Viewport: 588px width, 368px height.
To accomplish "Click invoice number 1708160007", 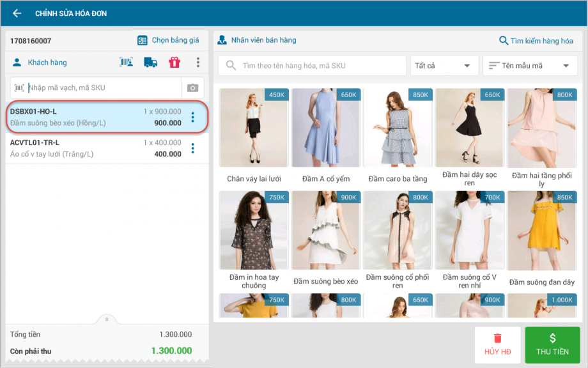I will tap(31, 41).
